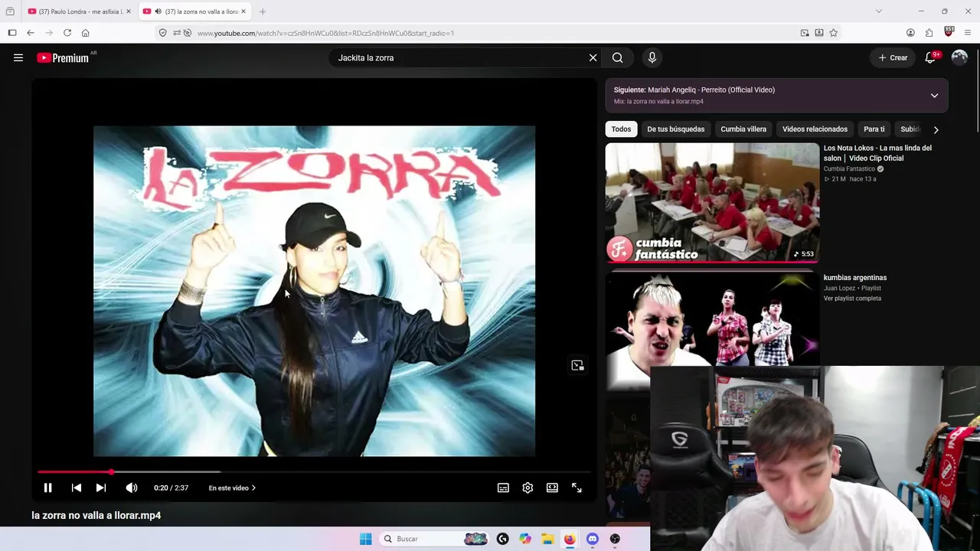980x551 pixels.
Task: Select the 'Para ti' chip
Action: coord(874,129)
